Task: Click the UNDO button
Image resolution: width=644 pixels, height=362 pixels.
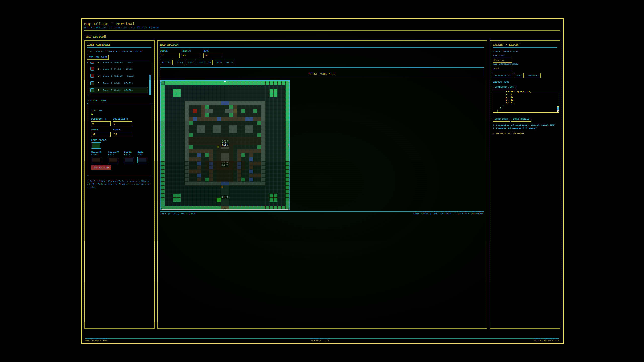Action: tap(219, 62)
